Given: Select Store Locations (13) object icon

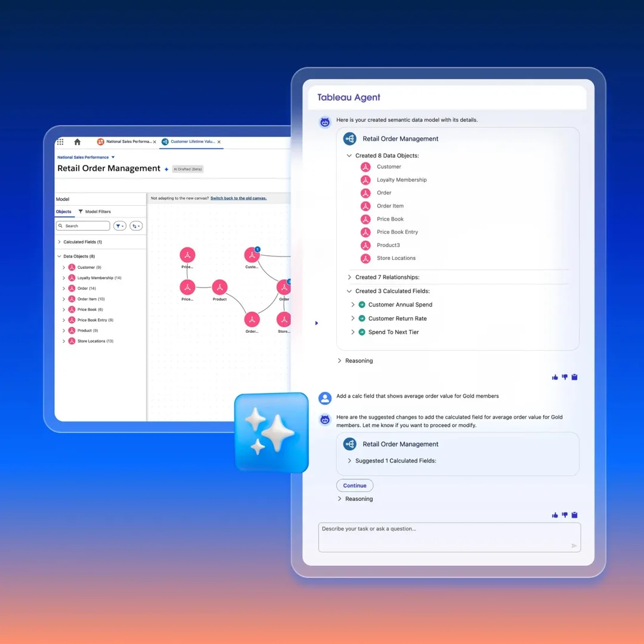Looking at the screenshot, I should (72, 341).
